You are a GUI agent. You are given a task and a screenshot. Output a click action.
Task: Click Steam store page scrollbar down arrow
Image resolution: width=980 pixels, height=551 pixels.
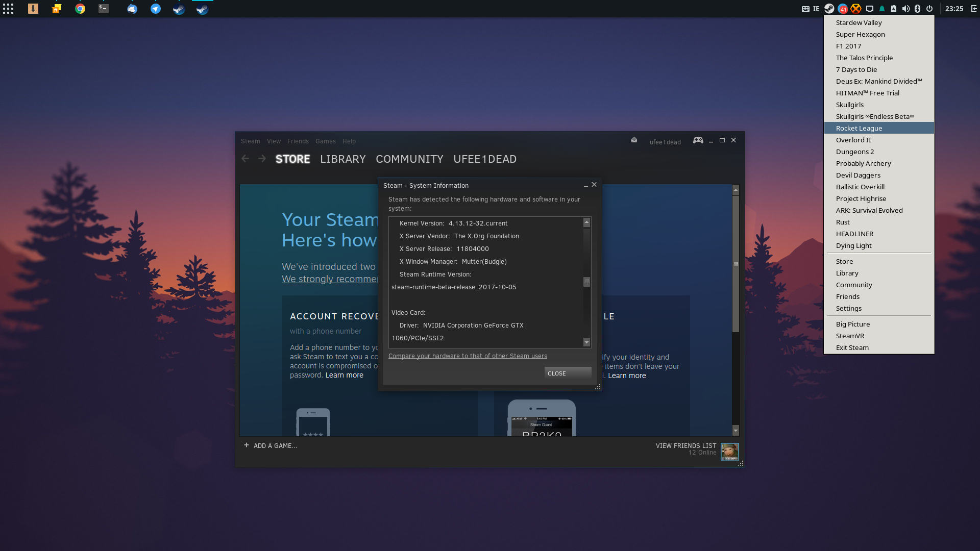(x=736, y=431)
